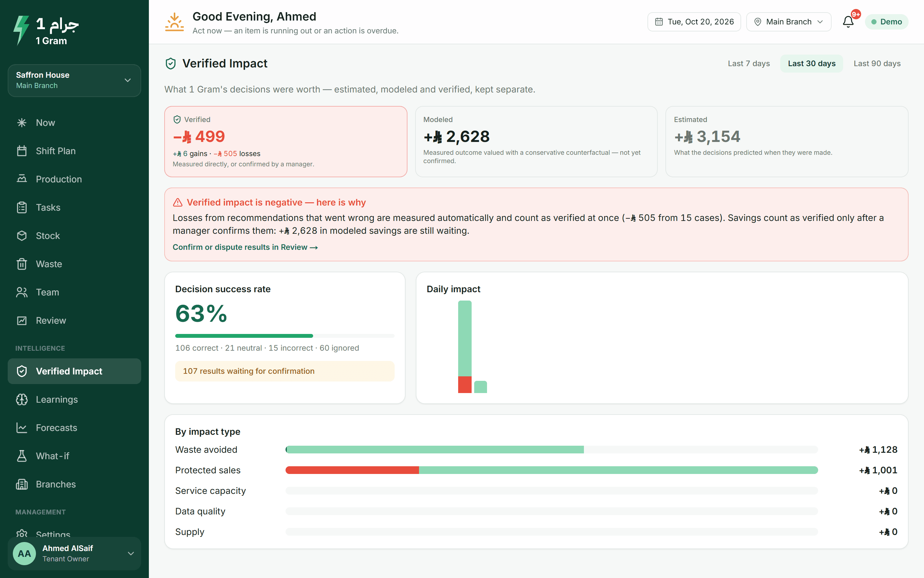
Task: Click the Review chart icon
Action: 22,321
